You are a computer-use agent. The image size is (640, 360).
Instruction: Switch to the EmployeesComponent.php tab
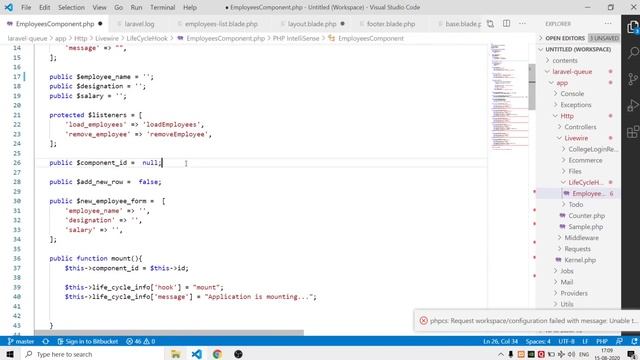[x=55, y=24]
